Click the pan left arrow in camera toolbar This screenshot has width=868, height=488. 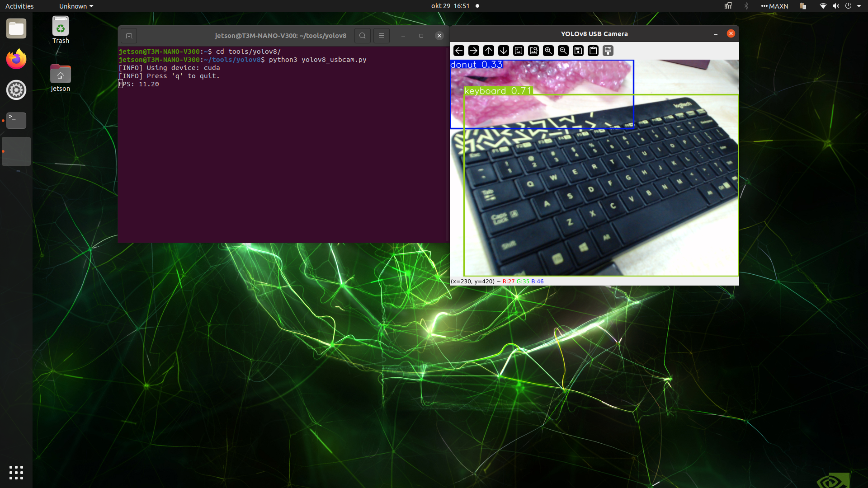click(459, 51)
